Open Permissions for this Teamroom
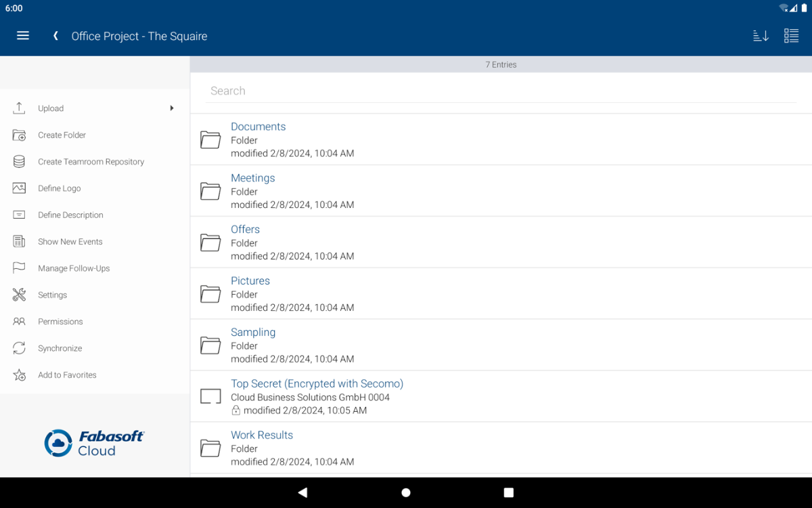Screen dimensions: 812x508 pyautogui.click(x=95, y=322)
